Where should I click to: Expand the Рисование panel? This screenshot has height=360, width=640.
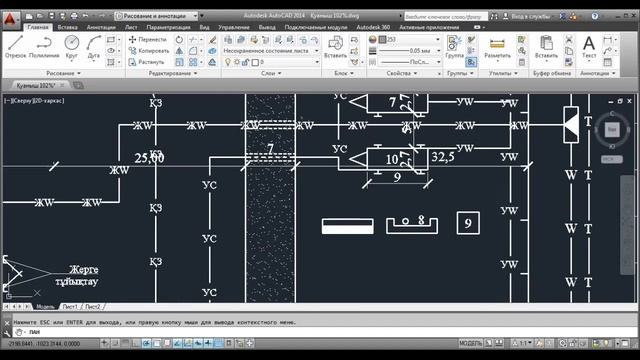[63, 73]
